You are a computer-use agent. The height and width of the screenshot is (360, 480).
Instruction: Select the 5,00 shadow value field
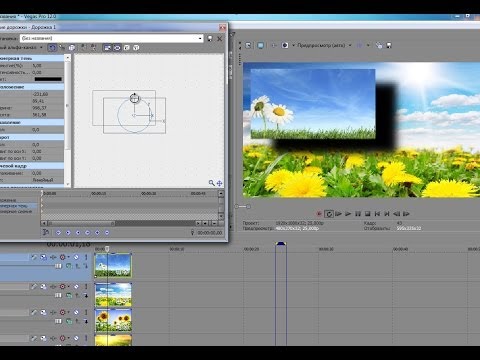37,66
